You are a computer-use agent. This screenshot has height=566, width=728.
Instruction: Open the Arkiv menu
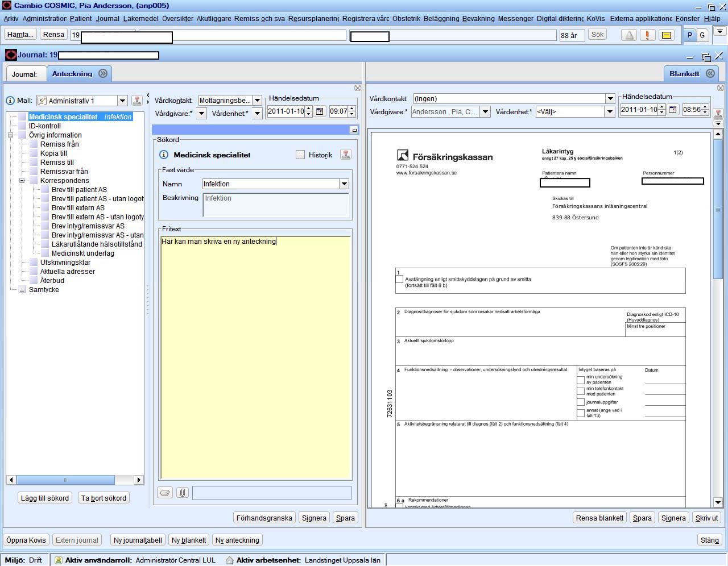click(11, 18)
